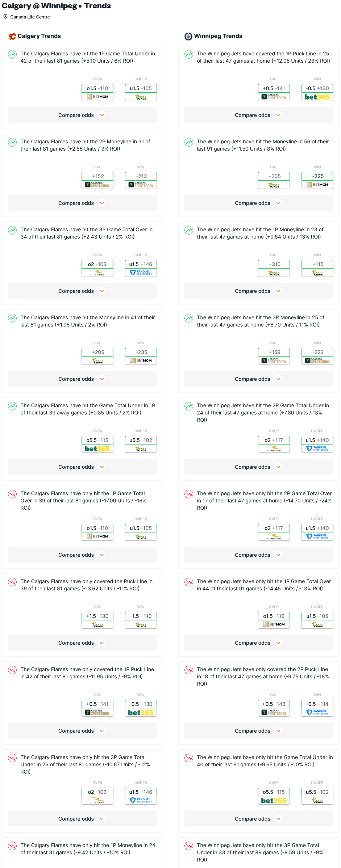The image size is (341, 868).
Task: Click FanDuel logo under Calgary 3P u1.5 +146
Action: point(141,273)
